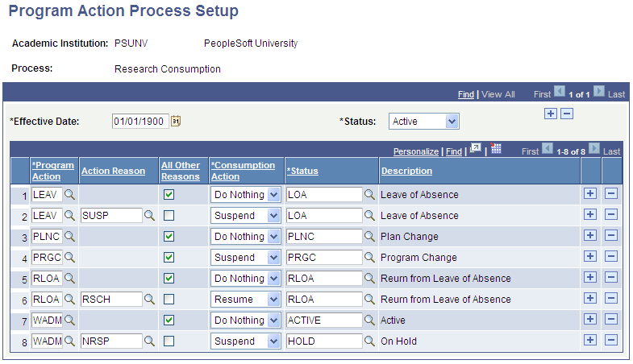Click lookup icon for row 1 Program Action

coord(70,194)
